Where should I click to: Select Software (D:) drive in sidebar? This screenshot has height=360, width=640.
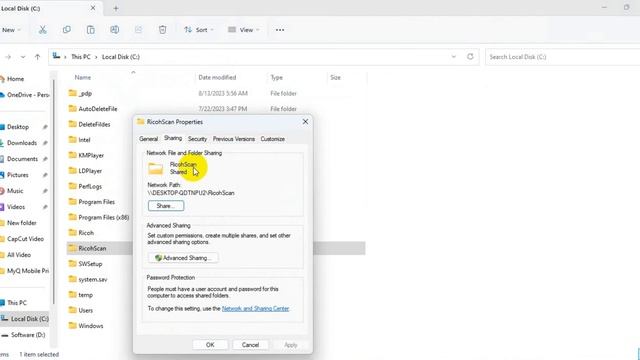28,335
